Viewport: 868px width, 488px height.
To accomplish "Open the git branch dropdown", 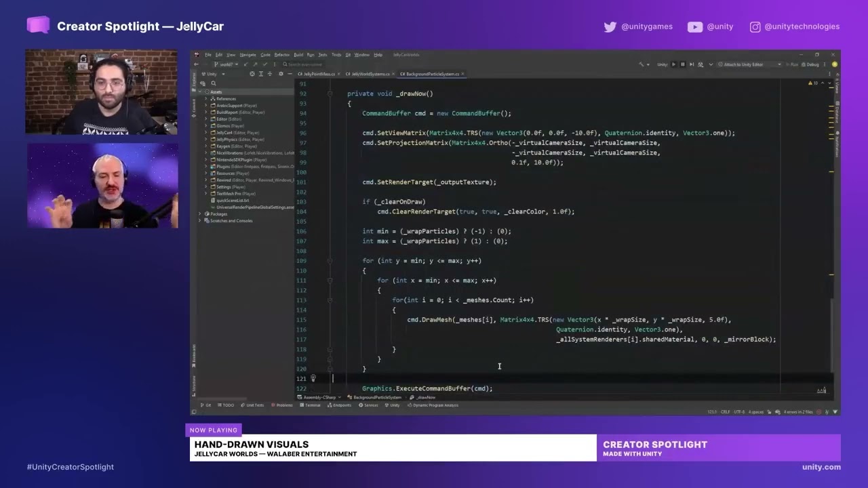I will 226,64.
